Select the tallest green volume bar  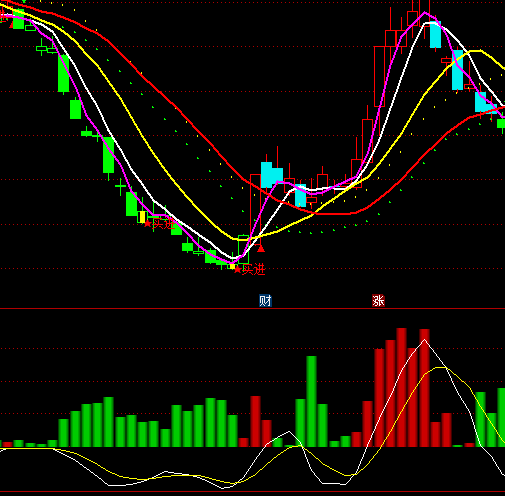coord(311,401)
